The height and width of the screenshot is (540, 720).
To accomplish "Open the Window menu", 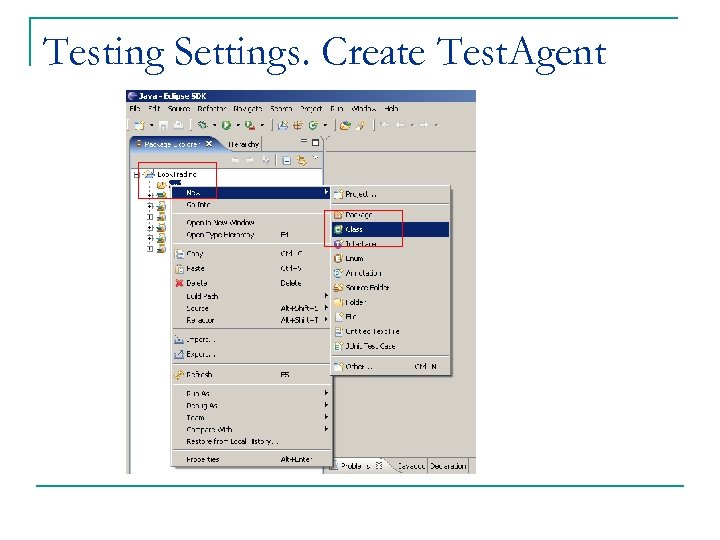I will click(364, 109).
